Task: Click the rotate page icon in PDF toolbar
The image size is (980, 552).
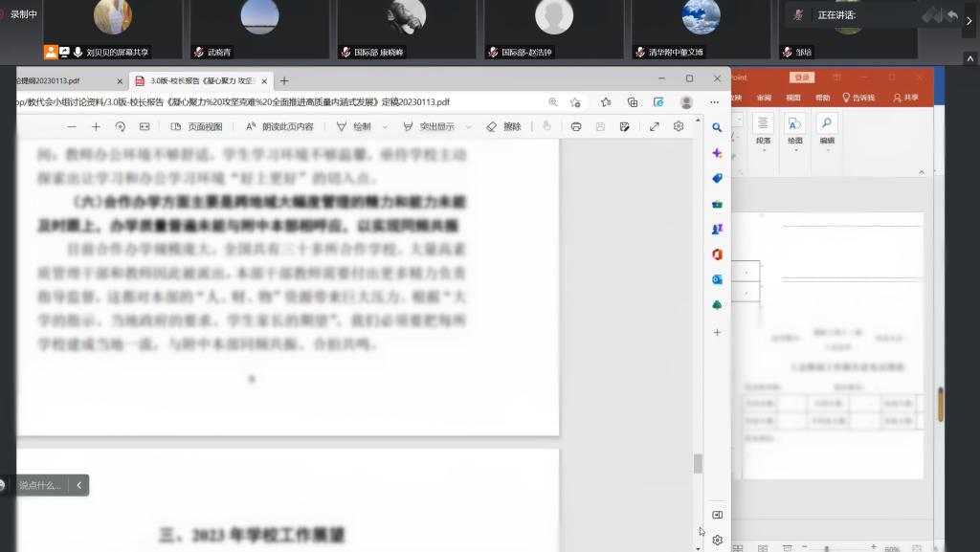Action: [x=120, y=126]
